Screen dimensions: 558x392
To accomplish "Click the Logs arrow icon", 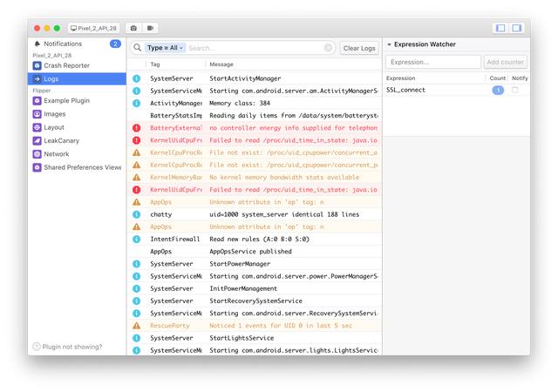I will (37, 79).
